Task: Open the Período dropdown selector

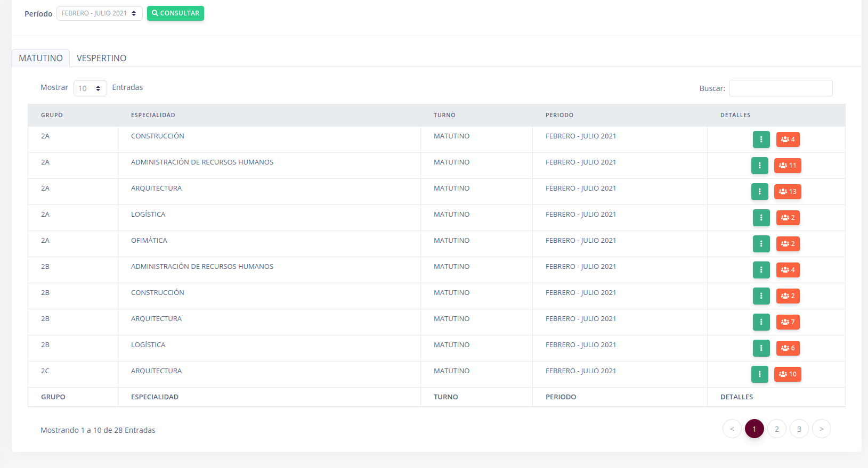Action: click(x=99, y=13)
